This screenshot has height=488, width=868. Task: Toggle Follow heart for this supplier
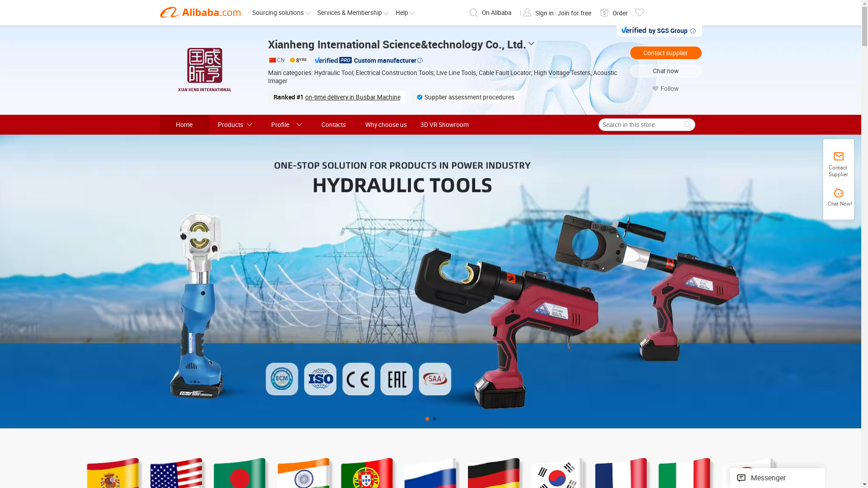(x=656, y=89)
